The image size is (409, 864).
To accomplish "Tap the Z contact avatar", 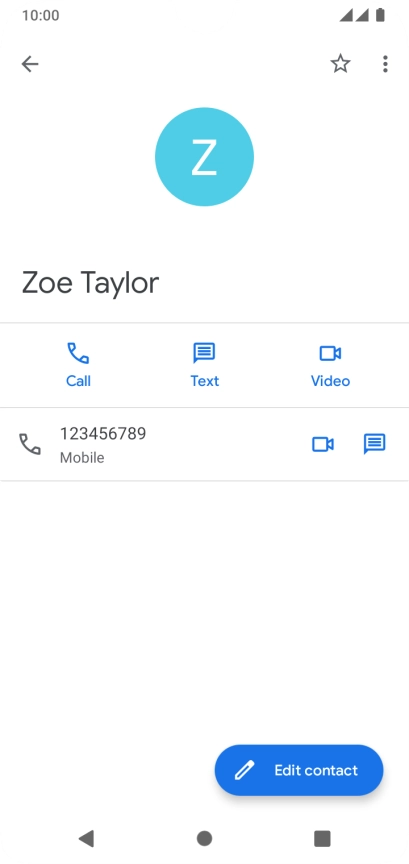I will 204,157.
